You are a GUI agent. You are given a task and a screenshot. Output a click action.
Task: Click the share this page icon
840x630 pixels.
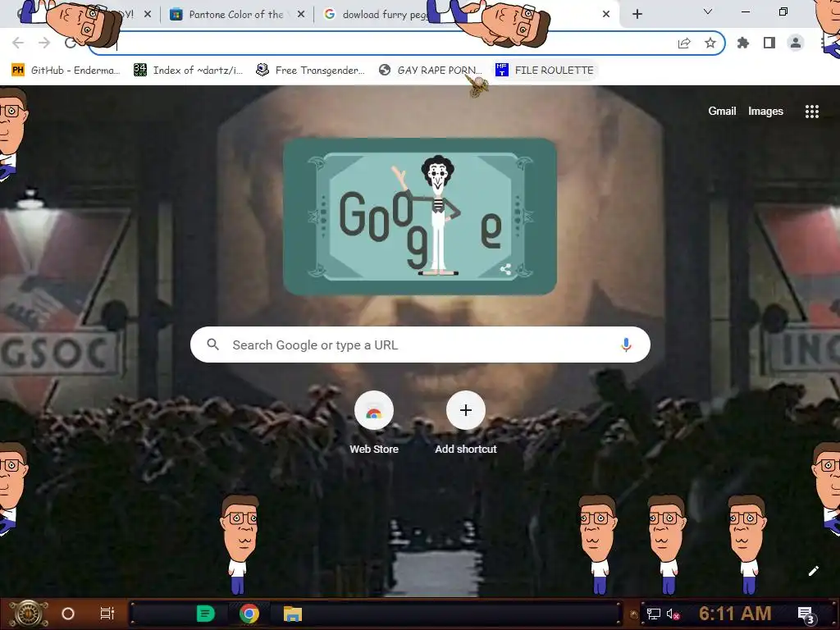(x=684, y=43)
